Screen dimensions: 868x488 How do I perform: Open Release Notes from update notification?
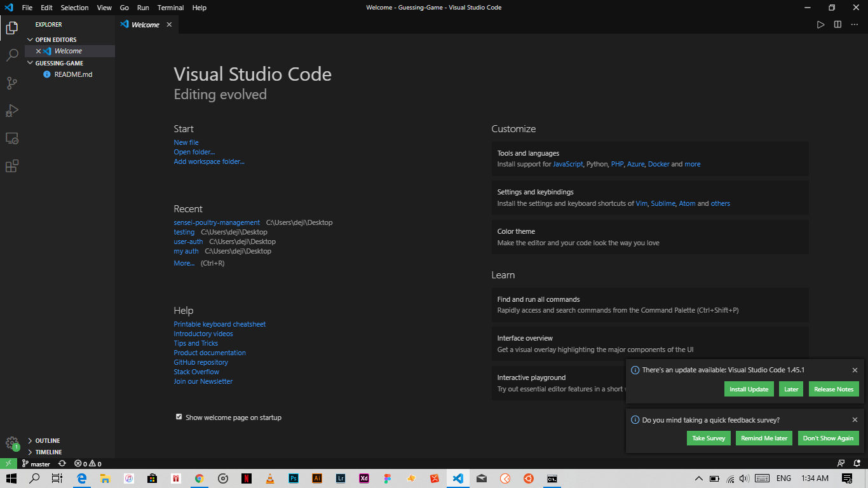pos(834,389)
